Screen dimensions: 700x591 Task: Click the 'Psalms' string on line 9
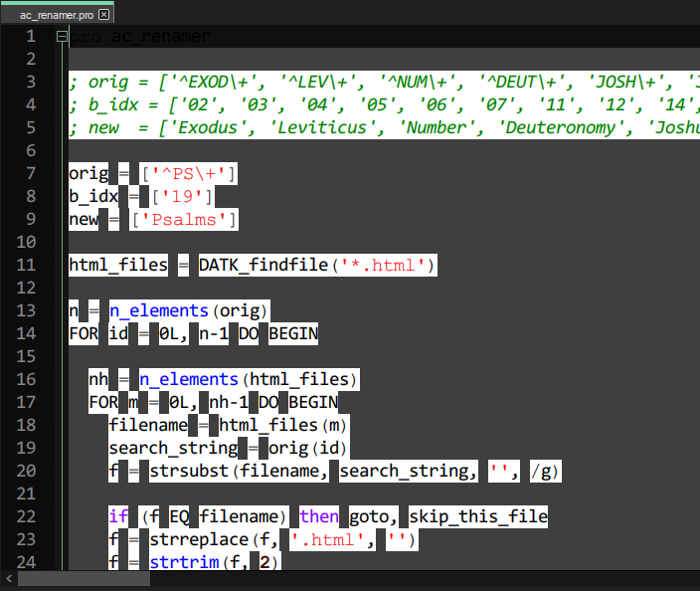pyautogui.click(x=184, y=219)
